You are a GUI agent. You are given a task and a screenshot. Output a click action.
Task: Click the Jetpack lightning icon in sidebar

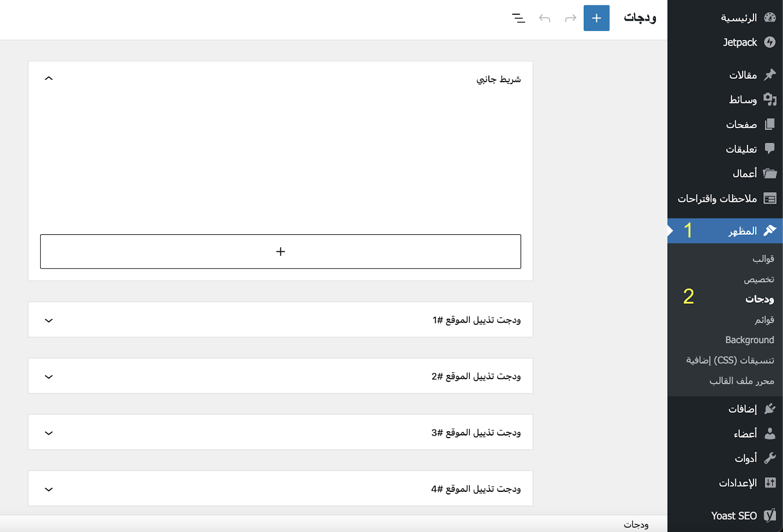[770, 42]
